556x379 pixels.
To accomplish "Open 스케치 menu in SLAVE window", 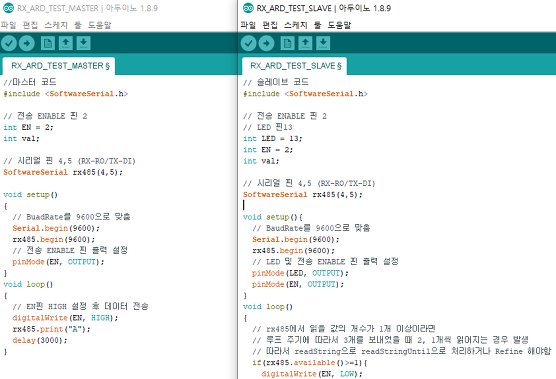I will [295, 25].
